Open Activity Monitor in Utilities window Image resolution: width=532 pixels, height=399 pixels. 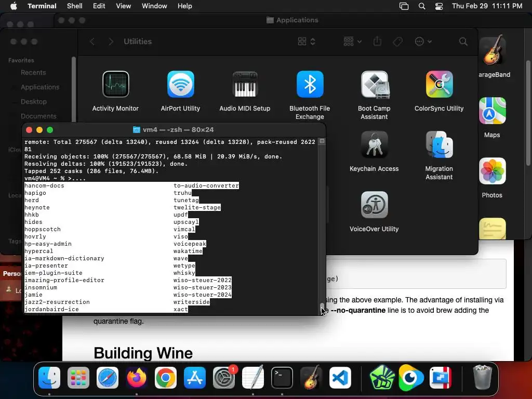point(116,84)
